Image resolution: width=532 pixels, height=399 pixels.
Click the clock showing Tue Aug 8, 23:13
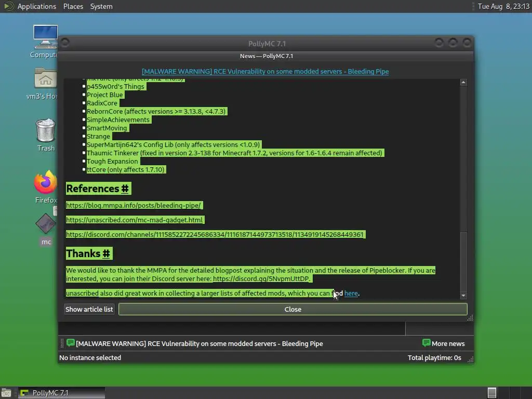point(503,6)
